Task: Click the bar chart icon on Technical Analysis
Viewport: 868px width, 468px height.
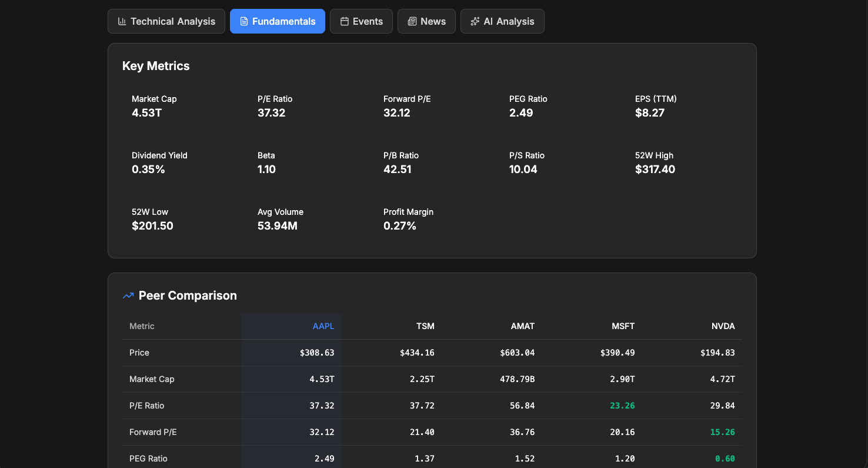Action: coord(122,21)
